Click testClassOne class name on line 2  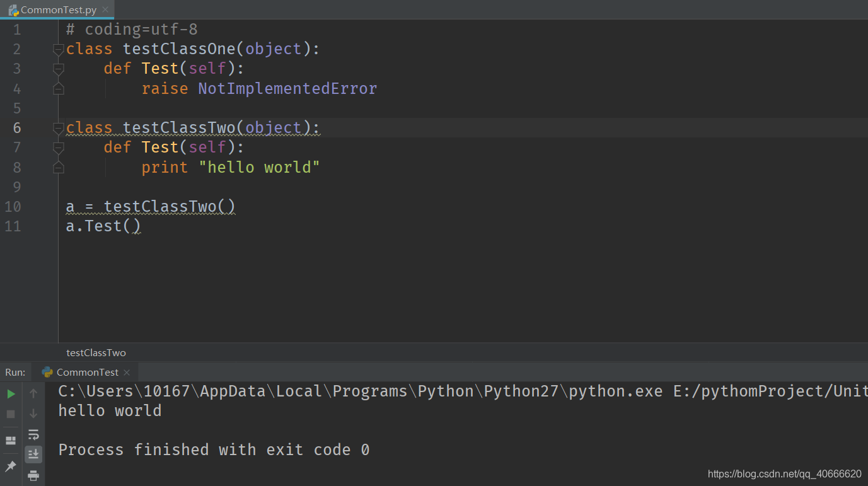click(179, 49)
